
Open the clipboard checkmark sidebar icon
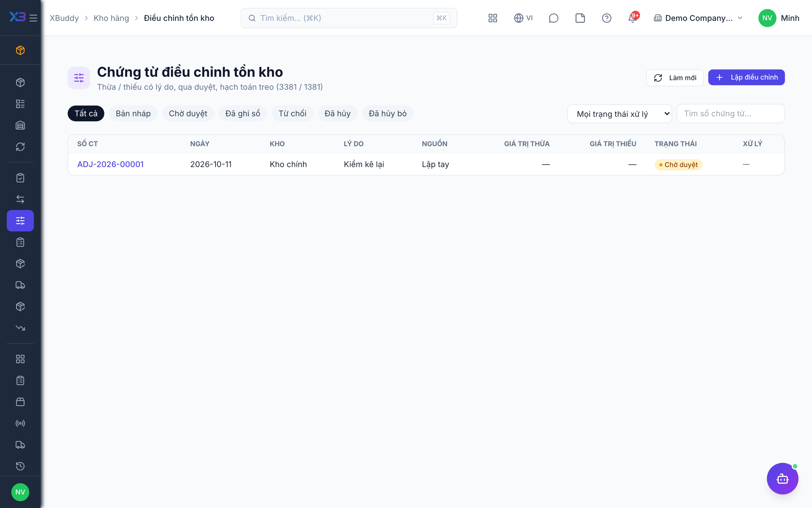click(x=20, y=178)
